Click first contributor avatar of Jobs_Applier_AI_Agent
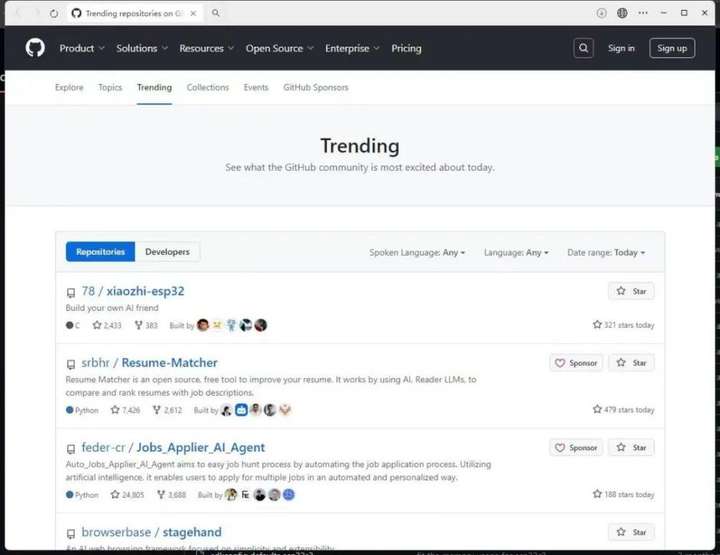This screenshot has width=720, height=555. point(231,494)
